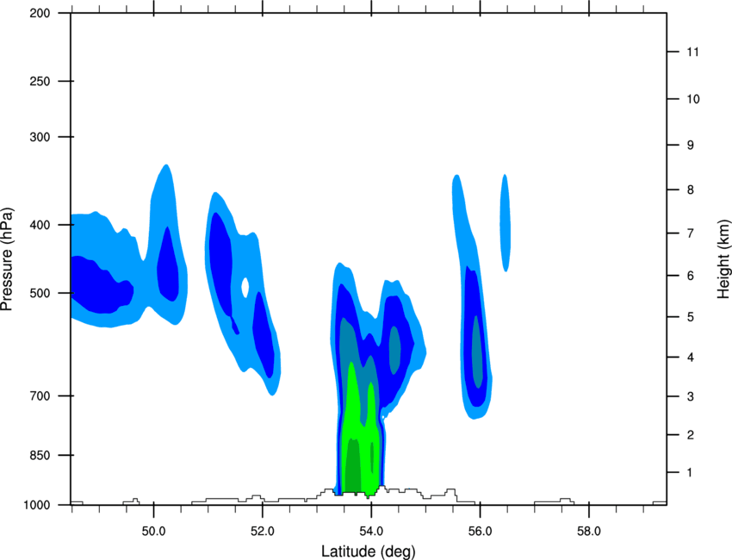Pick the 10 km height label
Image resolution: width=732 pixels, height=560 pixels.
pyautogui.click(x=692, y=99)
